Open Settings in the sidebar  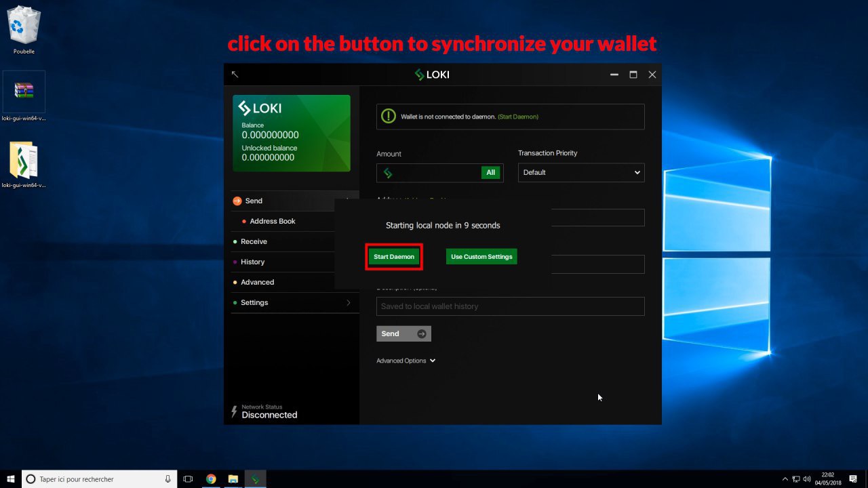pyautogui.click(x=295, y=302)
